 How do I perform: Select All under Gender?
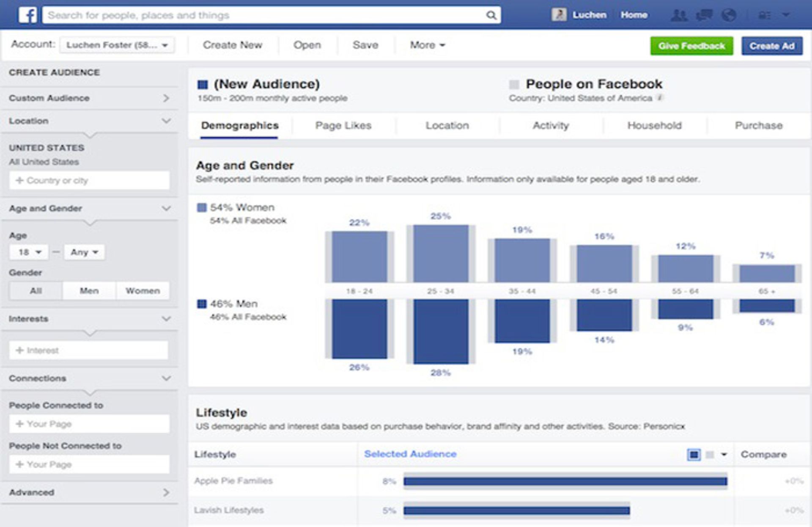pos(36,291)
